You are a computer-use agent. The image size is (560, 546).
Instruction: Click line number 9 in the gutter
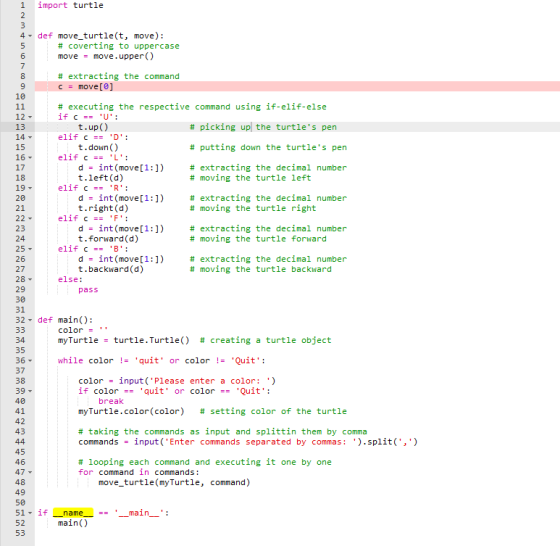click(22, 86)
